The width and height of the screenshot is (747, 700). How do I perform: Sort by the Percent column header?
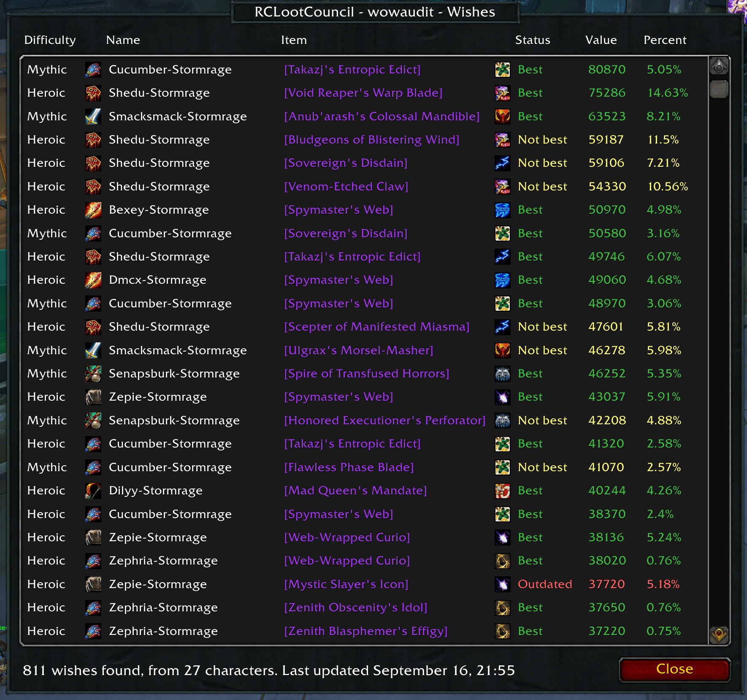[x=665, y=40]
